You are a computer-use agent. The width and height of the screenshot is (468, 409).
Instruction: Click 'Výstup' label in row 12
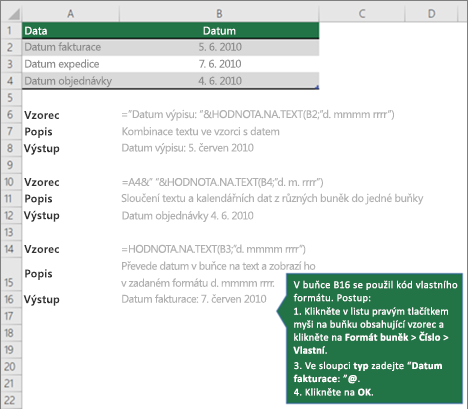[x=42, y=216]
